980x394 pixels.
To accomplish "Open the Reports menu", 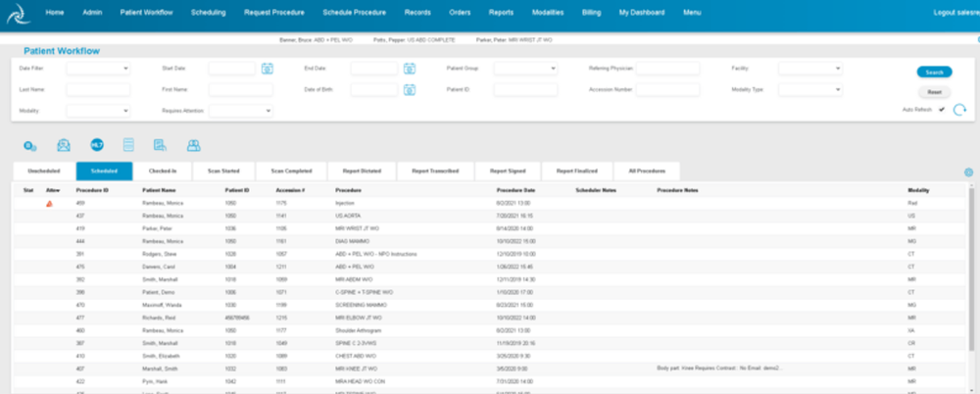I will pos(501,13).
